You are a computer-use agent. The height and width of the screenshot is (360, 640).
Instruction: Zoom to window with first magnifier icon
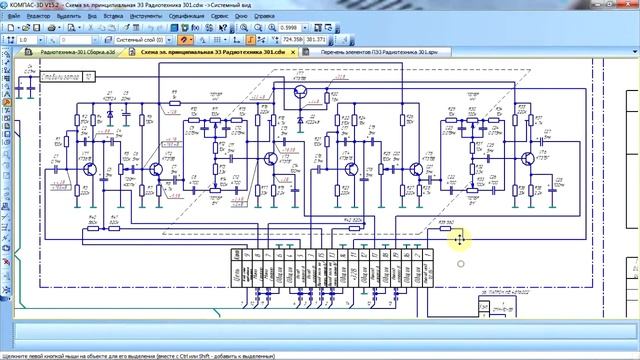(x=244, y=28)
